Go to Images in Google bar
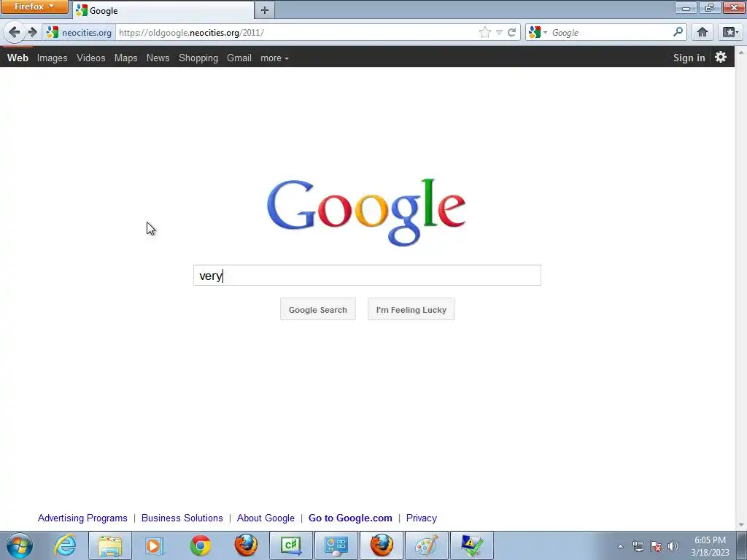This screenshot has width=747, height=560. click(x=52, y=58)
